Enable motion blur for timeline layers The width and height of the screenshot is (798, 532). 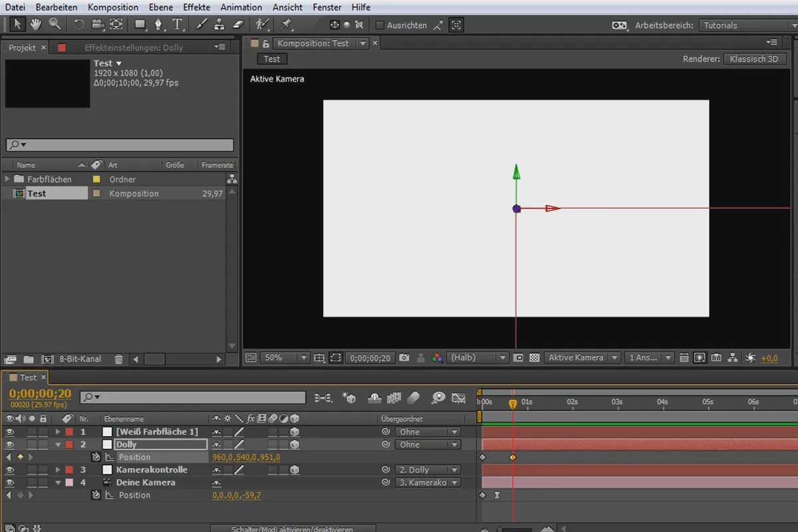(x=414, y=398)
